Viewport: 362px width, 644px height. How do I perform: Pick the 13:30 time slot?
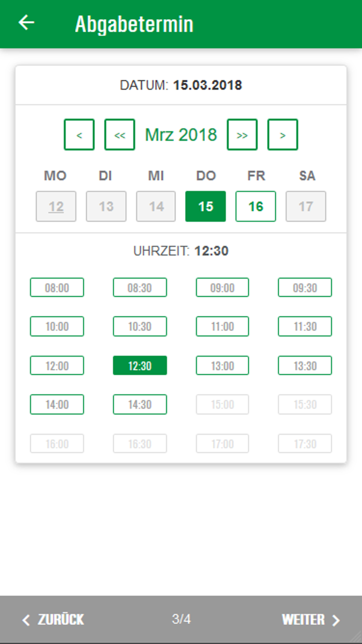[305, 365]
